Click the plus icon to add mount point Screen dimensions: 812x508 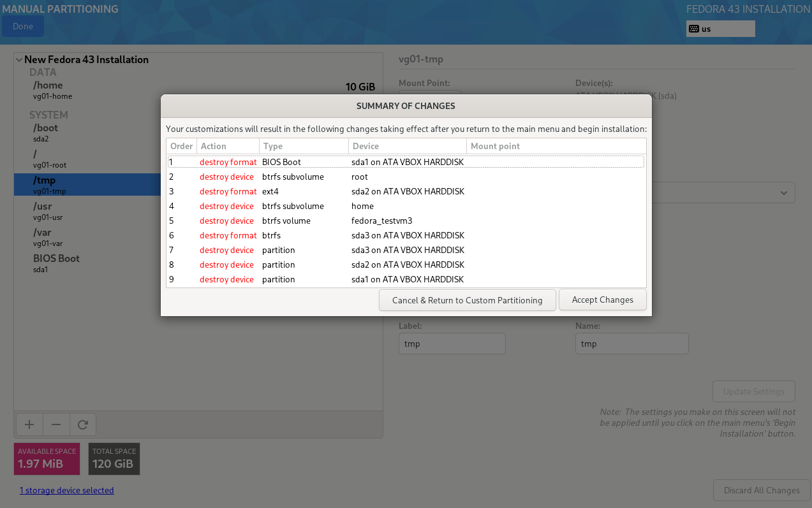click(29, 425)
